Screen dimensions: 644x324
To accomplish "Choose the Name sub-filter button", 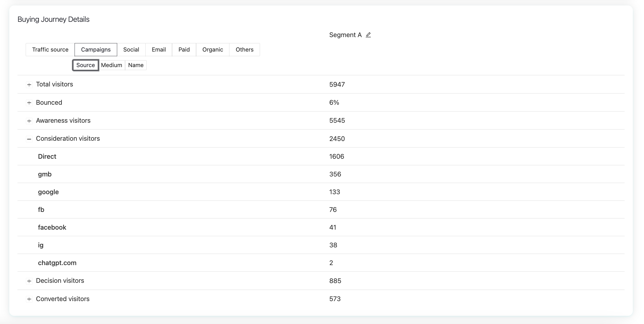I will (136, 65).
